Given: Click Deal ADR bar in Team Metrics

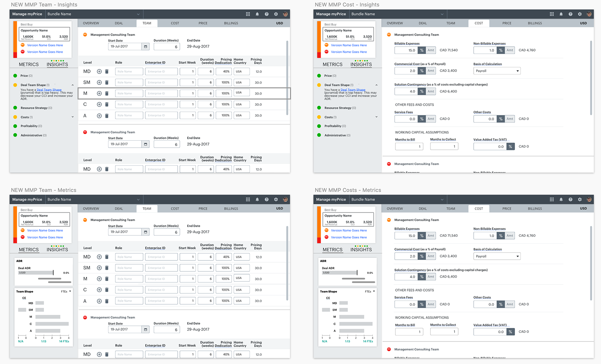Looking at the screenshot, I should coord(36,272).
